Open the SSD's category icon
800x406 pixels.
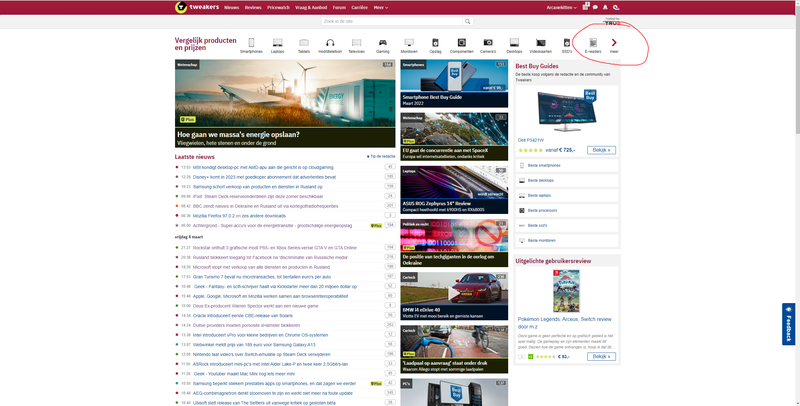coord(566,43)
